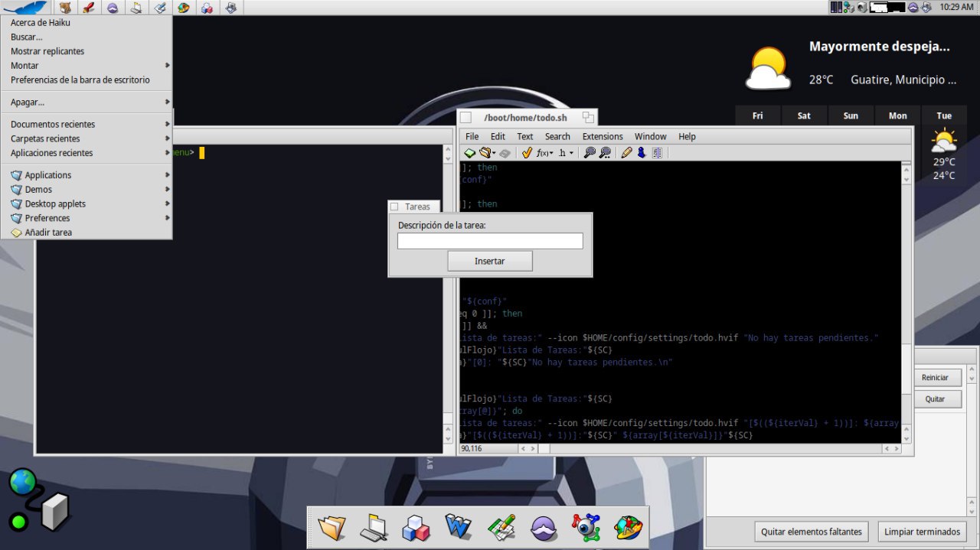Select Acerca de Haiku menu entry
Image resolution: width=980 pixels, height=550 pixels.
point(87,22)
